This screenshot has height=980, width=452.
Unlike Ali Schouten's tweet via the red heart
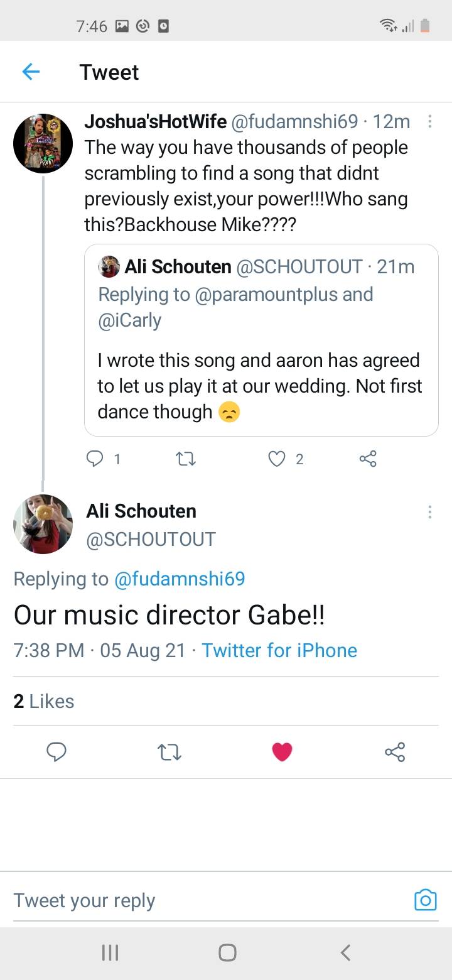coord(282,751)
